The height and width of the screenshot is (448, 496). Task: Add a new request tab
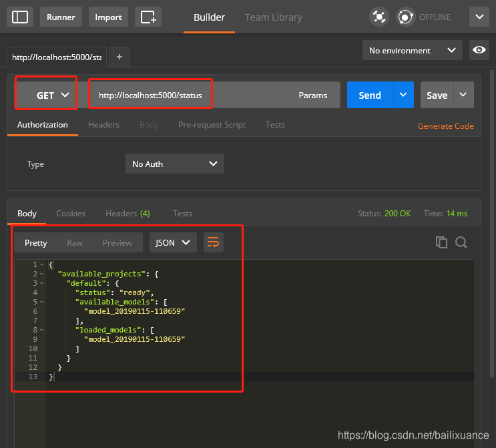point(119,57)
